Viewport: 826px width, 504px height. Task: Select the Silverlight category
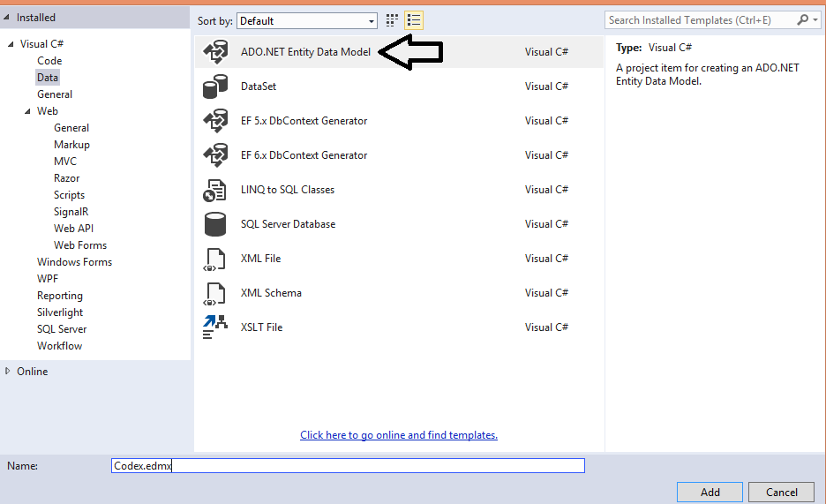coord(60,312)
